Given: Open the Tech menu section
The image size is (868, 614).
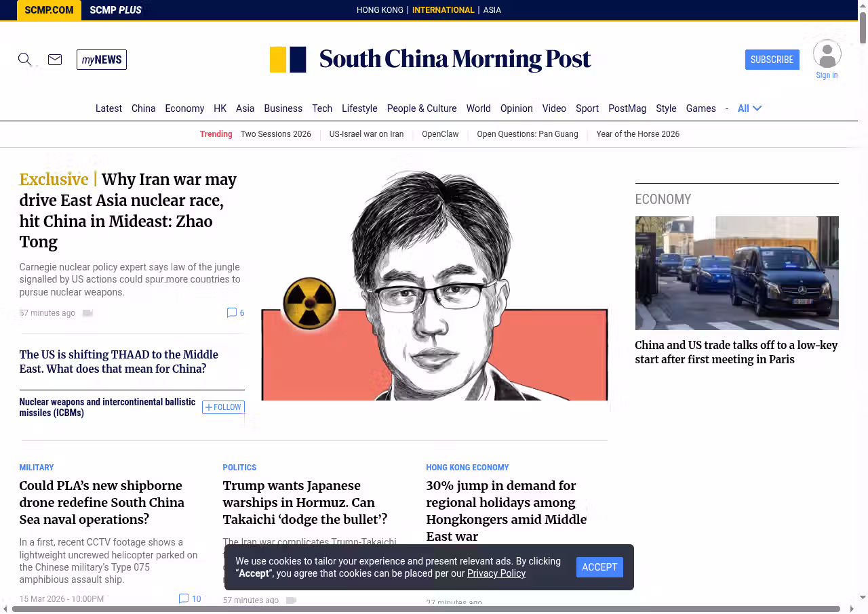Looking at the screenshot, I should coord(322,108).
